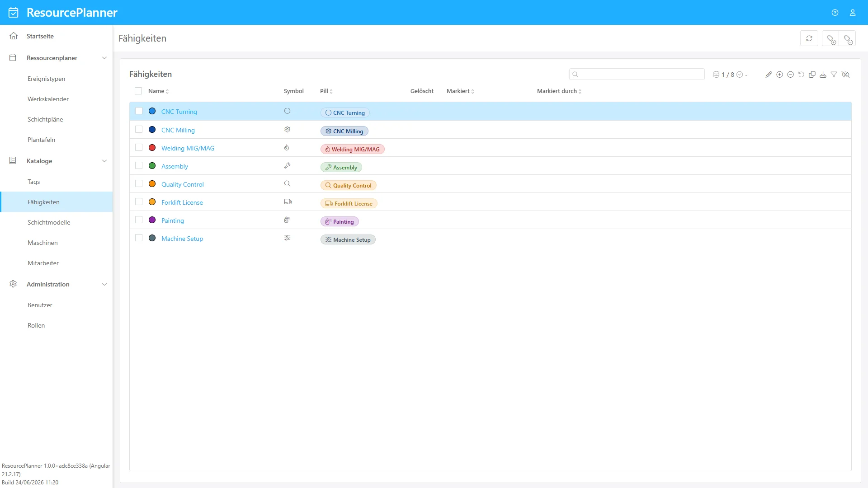
Task: Open the Forklift License skill link
Action: (182, 202)
